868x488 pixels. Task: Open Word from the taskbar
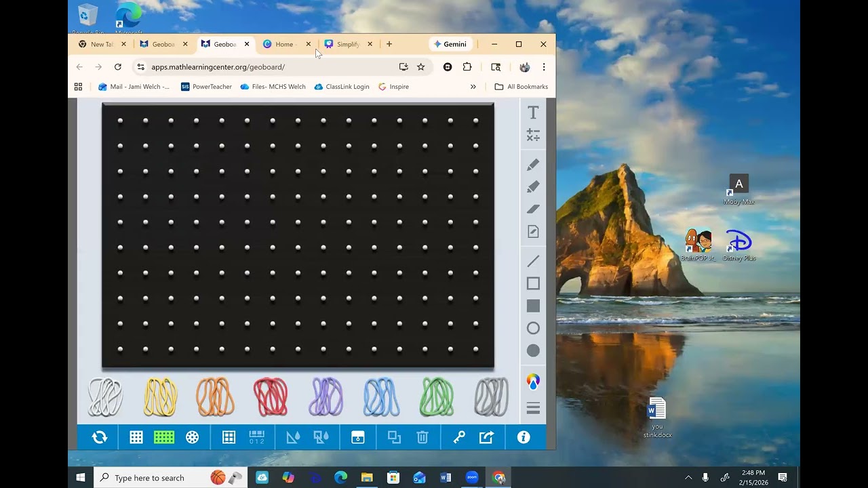click(446, 478)
